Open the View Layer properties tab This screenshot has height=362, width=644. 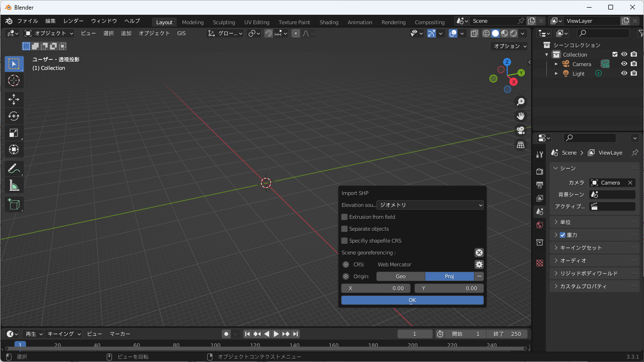click(x=540, y=198)
